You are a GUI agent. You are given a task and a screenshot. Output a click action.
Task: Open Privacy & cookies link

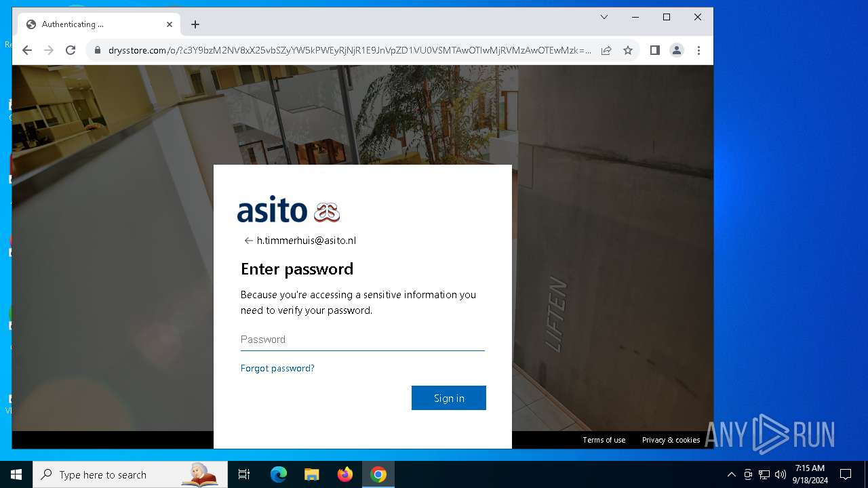point(671,440)
